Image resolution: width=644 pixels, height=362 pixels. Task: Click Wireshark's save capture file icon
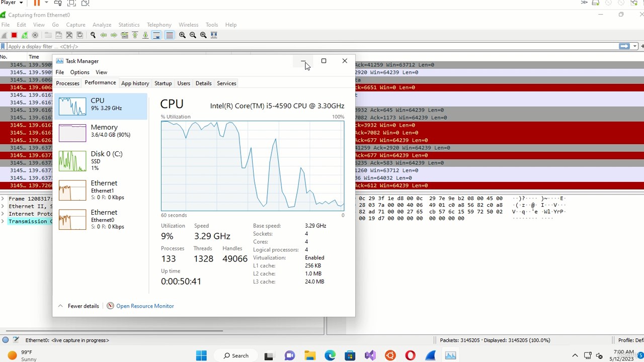click(x=59, y=35)
